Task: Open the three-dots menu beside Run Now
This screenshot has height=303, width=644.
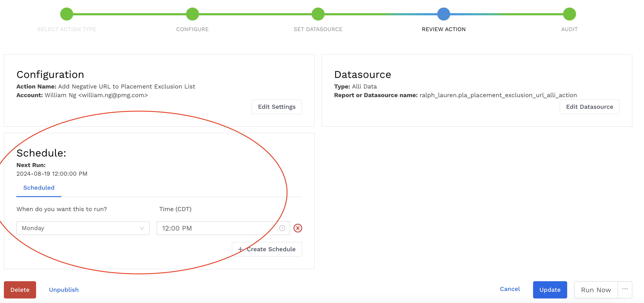Action: point(625,289)
